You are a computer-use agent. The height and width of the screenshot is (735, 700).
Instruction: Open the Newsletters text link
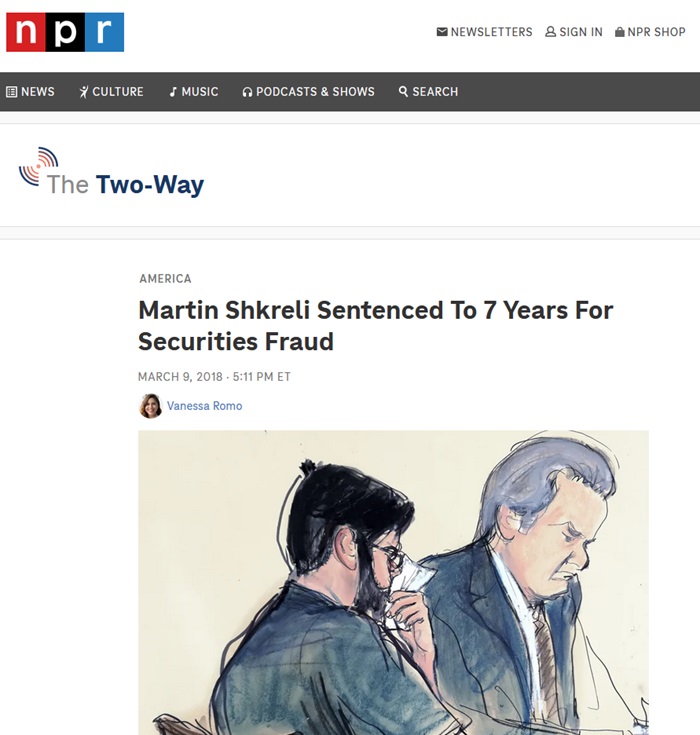tap(491, 32)
